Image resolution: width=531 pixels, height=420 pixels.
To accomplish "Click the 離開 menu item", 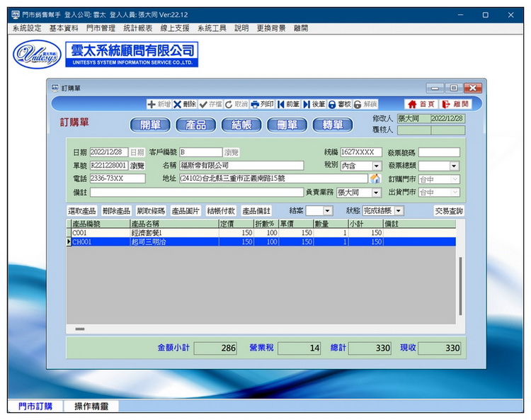I will 301,28.
